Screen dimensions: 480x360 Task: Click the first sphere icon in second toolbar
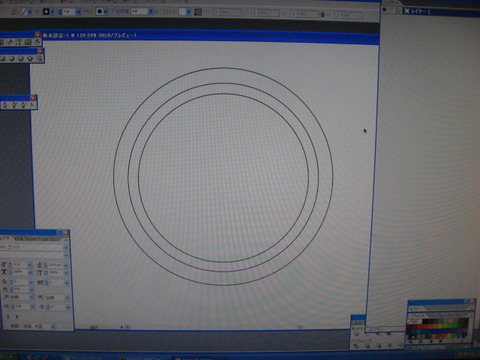point(12,59)
